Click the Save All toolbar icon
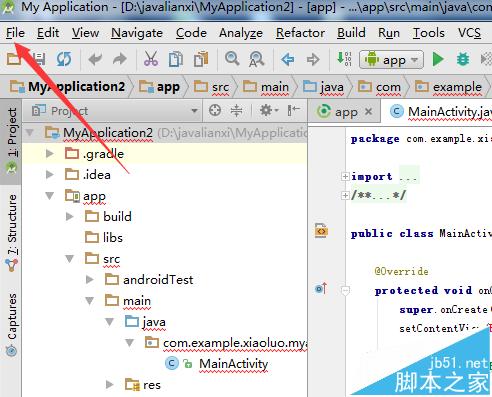The image size is (492, 397). (x=39, y=59)
